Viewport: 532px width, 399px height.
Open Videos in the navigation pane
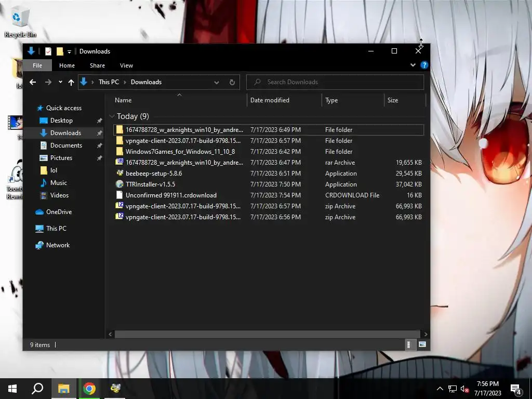[59, 195]
